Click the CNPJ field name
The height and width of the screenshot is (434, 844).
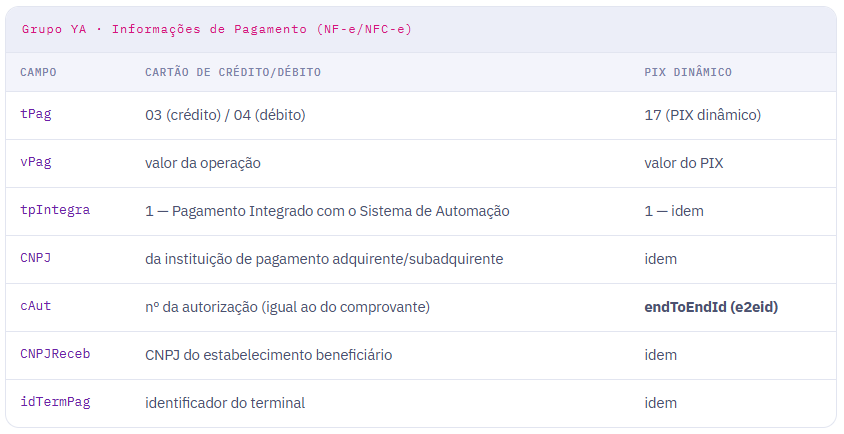tap(36, 258)
